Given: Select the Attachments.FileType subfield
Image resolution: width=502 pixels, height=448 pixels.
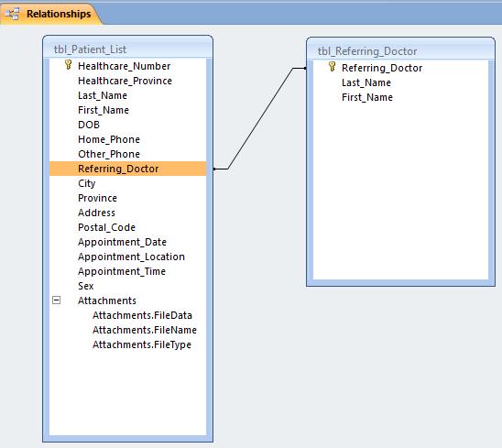Looking at the screenshot, I should [x=142, y=344].
